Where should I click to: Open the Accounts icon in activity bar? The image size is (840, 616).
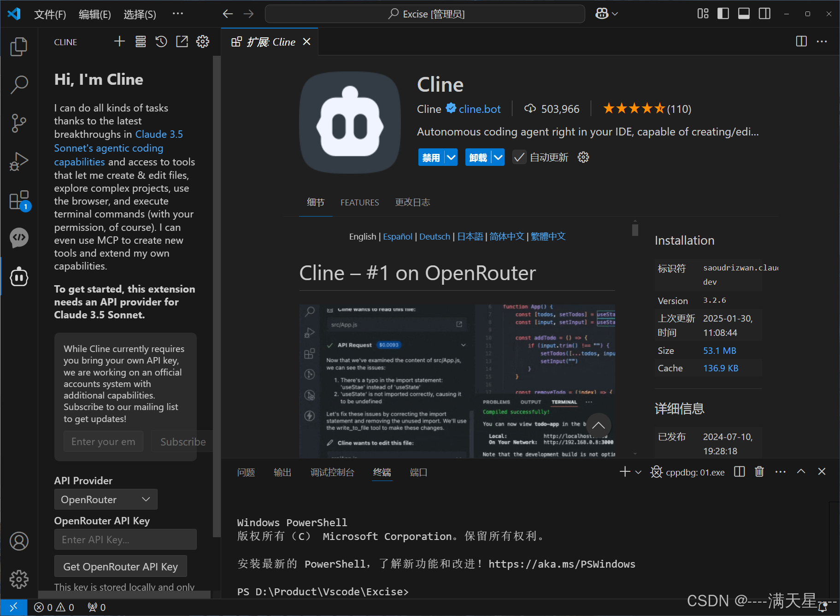(19, 541)
